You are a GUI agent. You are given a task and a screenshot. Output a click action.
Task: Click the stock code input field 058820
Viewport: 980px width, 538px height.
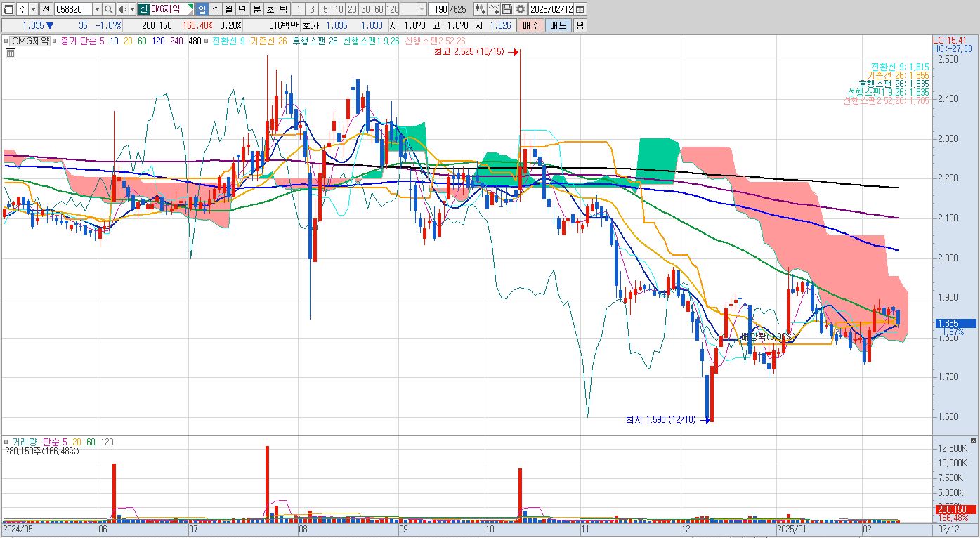click(x=73, y=9)
